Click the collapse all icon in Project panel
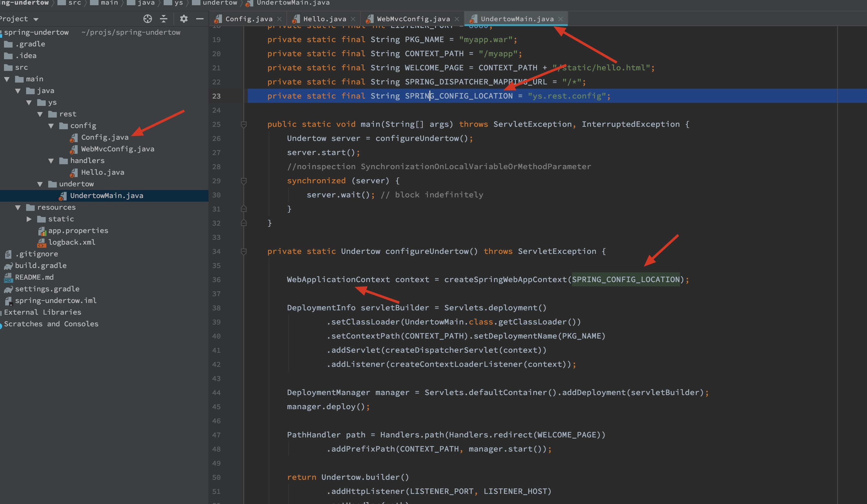Screen dimensions: 867x504 click(x=164, y=19)
